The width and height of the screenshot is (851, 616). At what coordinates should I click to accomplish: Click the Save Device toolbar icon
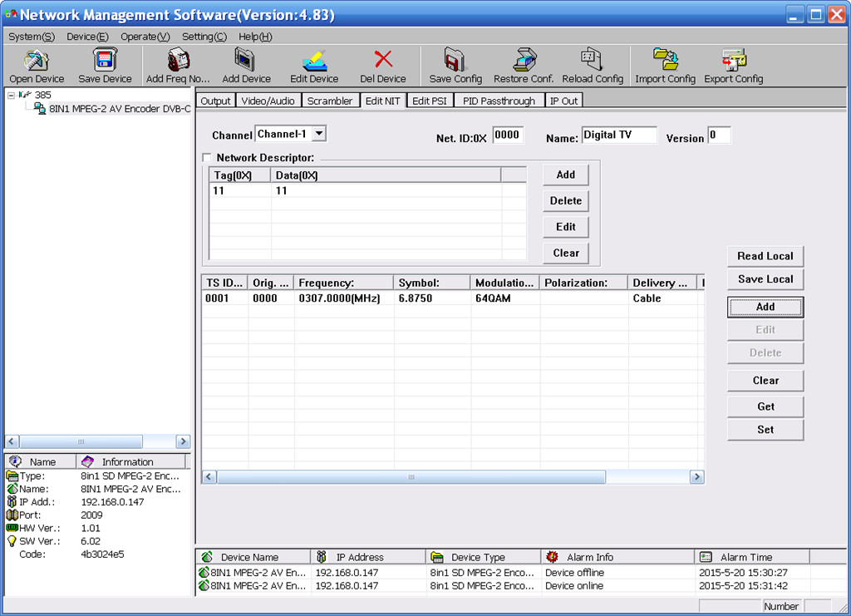point(105,60)
